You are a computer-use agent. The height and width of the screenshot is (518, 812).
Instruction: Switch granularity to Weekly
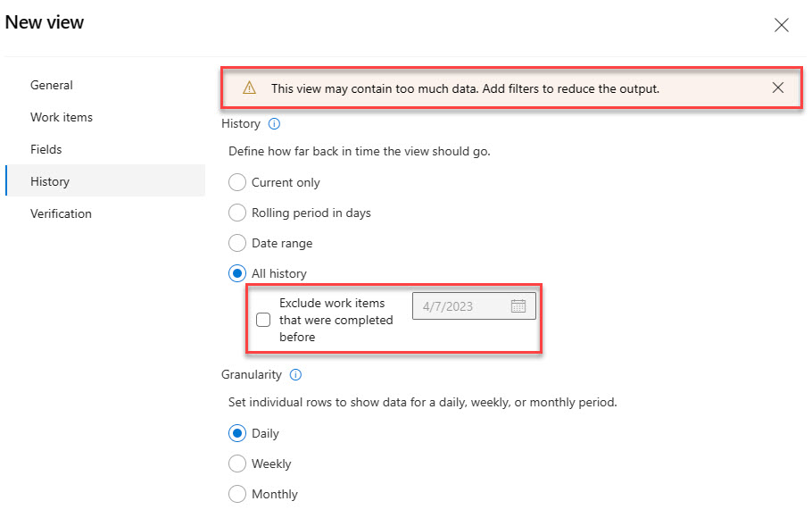237,464
